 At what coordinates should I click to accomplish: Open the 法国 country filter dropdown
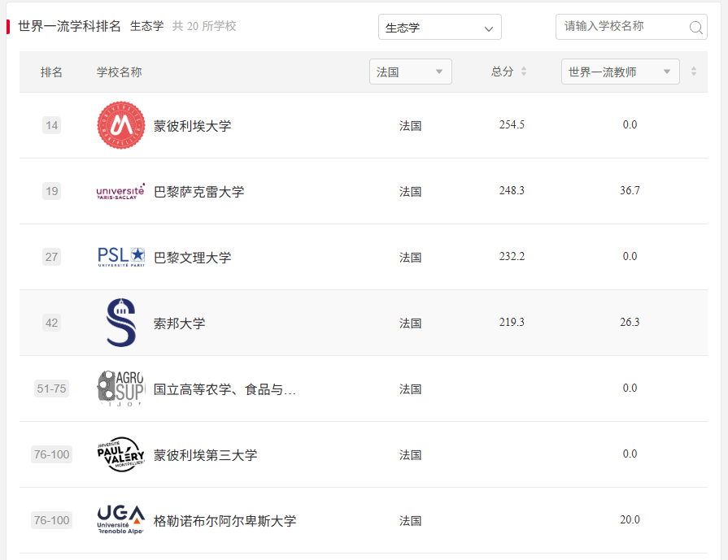tap(410, 71)
